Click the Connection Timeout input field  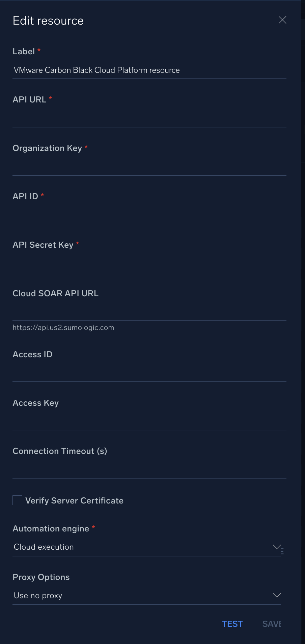148,470
